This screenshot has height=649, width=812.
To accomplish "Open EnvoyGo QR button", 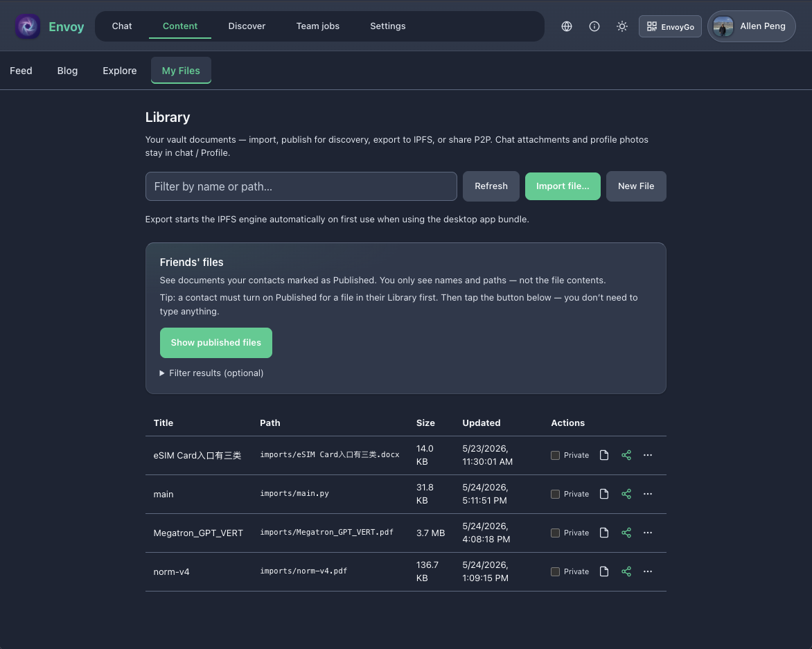I will tap(670, 26).
